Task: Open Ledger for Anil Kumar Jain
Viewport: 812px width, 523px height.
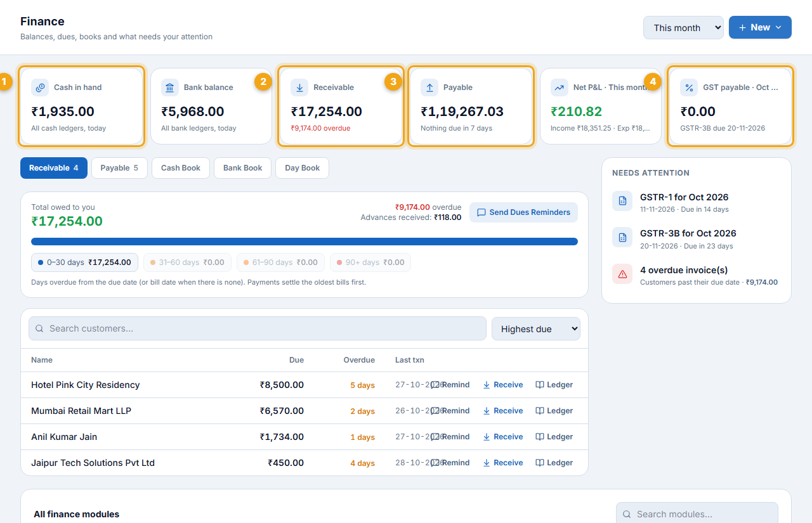Action: 554,437
